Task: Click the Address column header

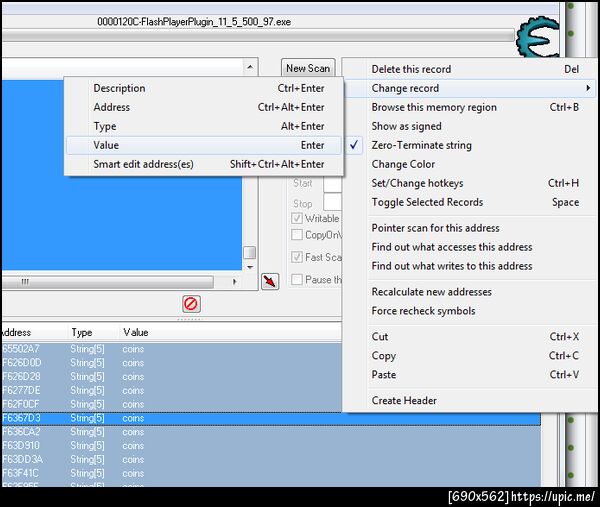Action: (34, 332)
